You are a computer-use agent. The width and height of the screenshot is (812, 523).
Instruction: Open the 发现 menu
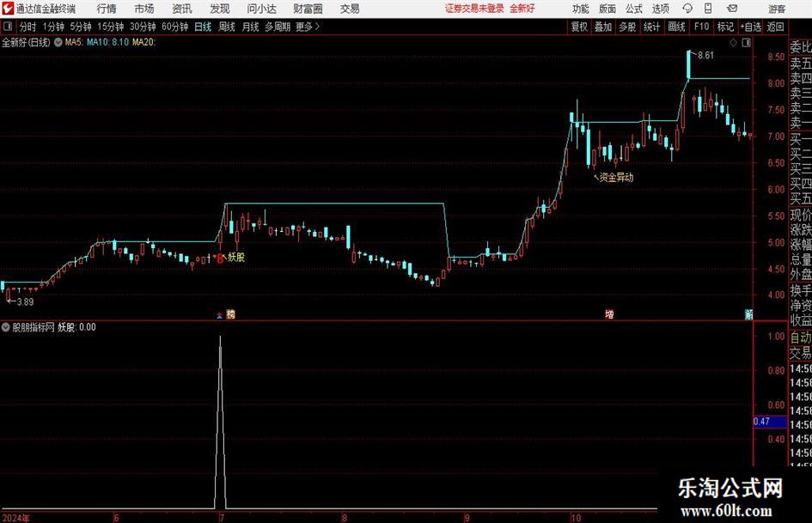point(220,9)
